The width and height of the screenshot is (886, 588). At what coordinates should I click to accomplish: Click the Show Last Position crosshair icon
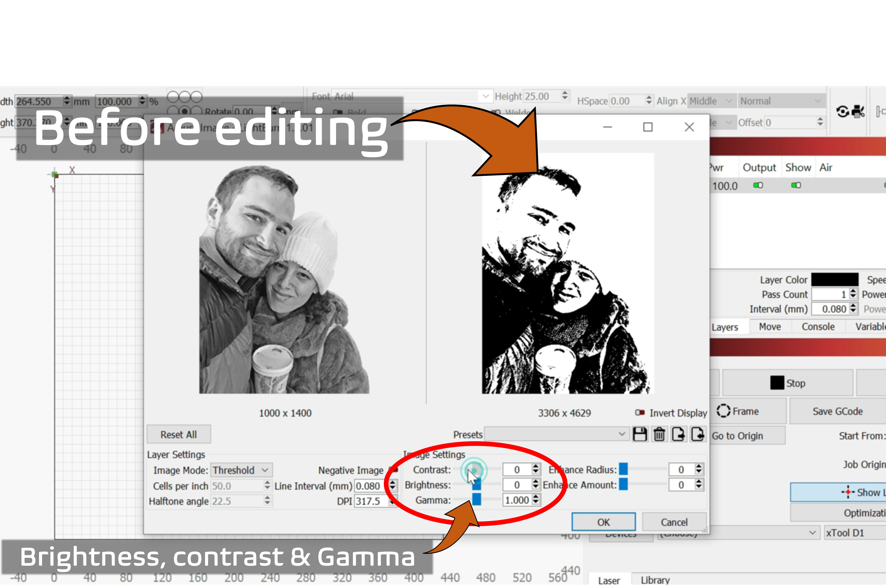[x=848, y=492]
